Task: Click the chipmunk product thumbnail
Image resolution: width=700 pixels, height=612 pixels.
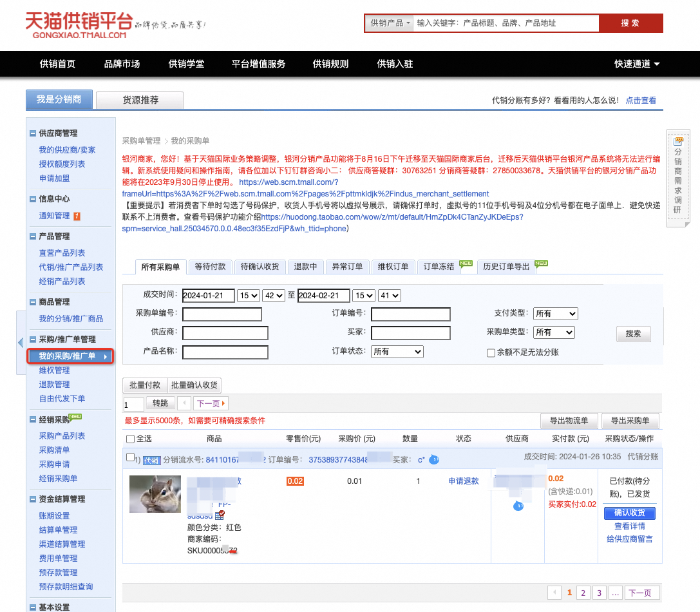Action: click(x=155, y=494)
